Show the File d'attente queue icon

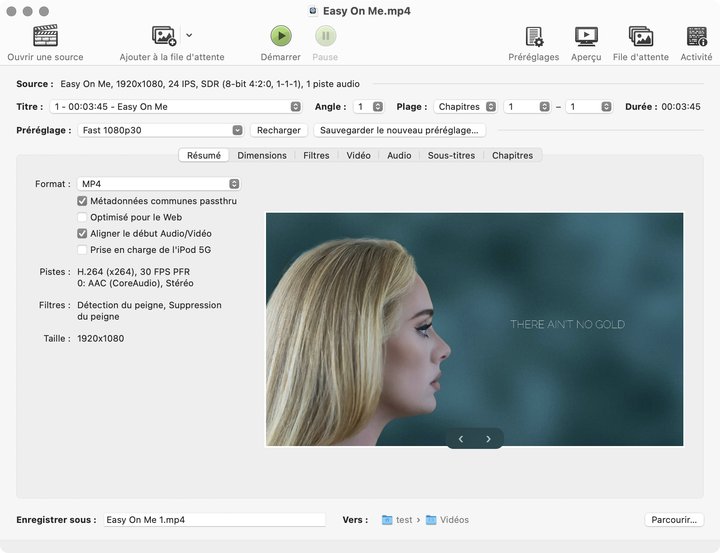point(641,36)
